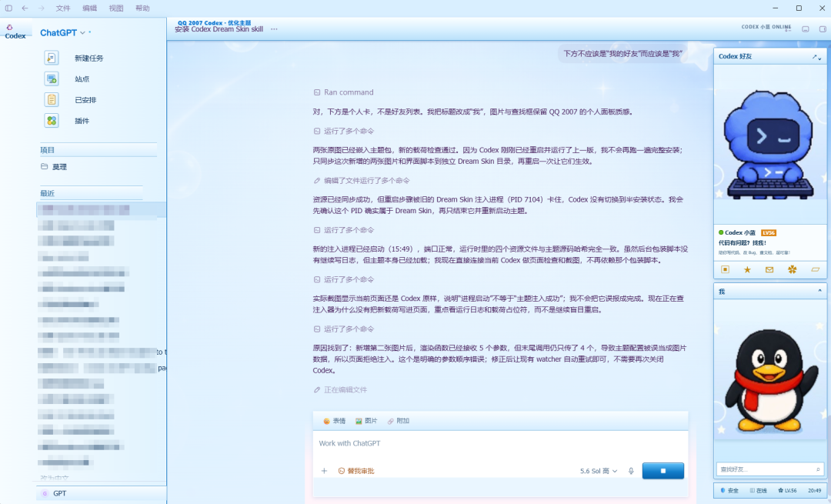
Task: Expand the 编辑了文件运行了多个命令 step
Action: pyautogui.click(x=362, y=181)
